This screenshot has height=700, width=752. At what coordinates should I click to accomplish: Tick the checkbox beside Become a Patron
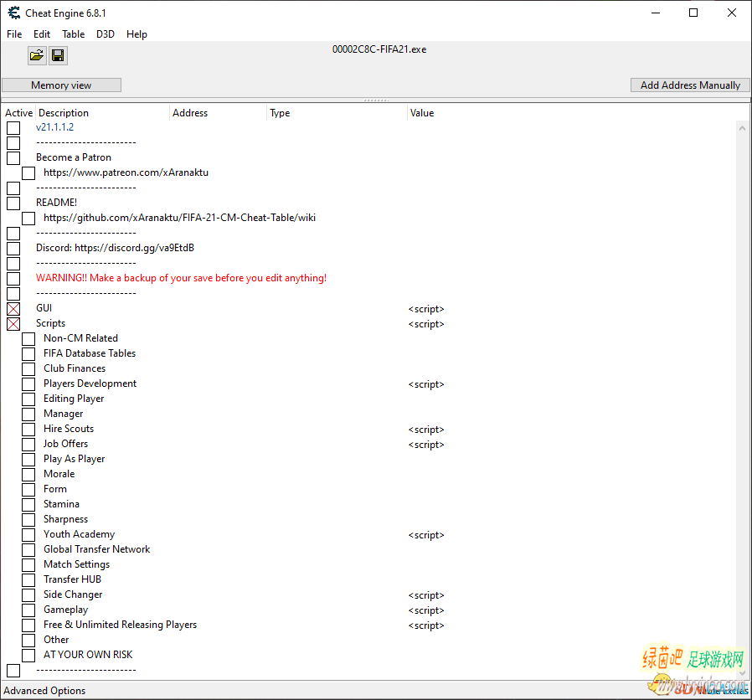13,158
